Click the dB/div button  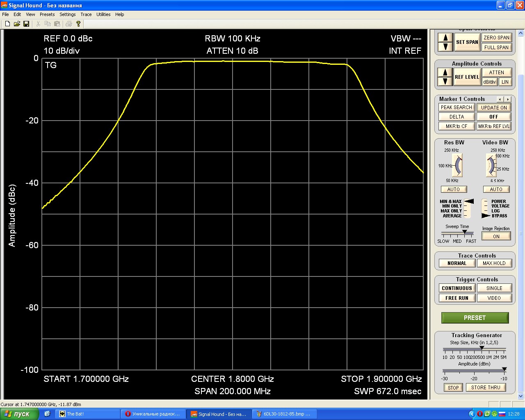point(489,82)
